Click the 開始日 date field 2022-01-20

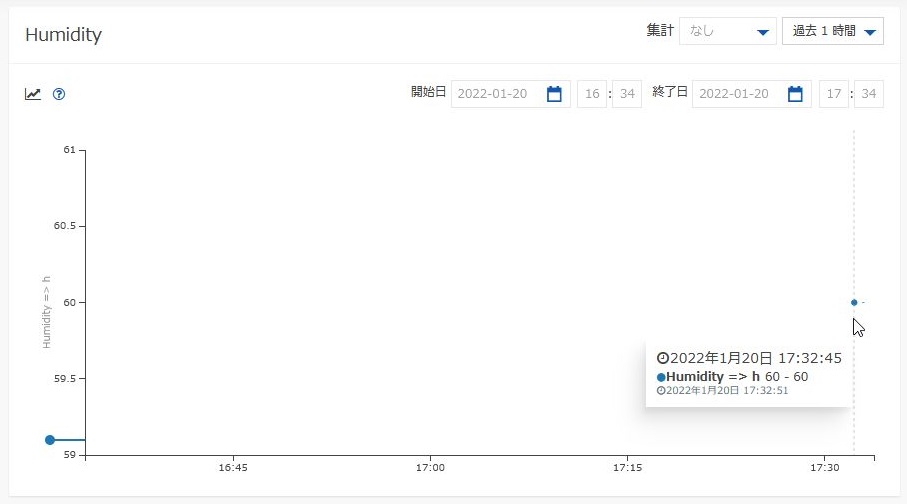511,94
